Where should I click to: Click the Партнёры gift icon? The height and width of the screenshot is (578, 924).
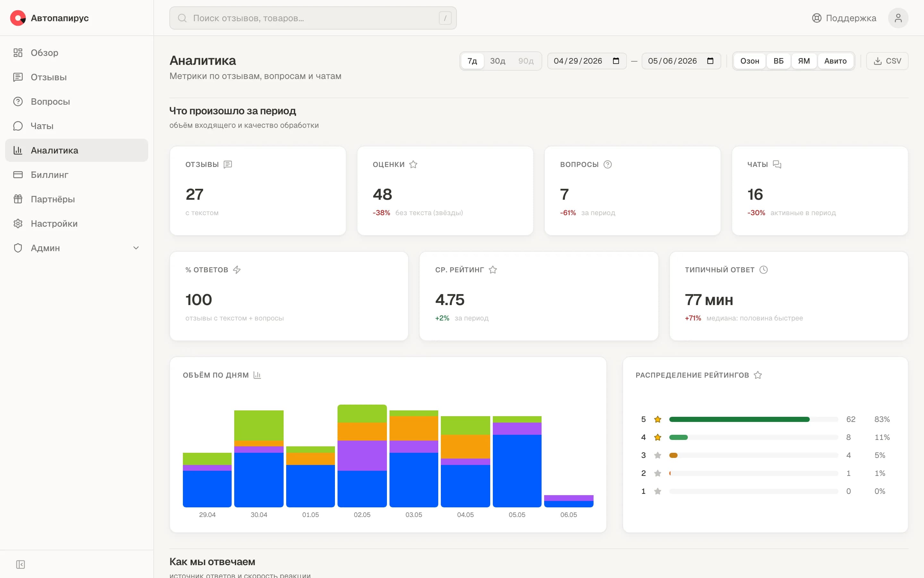[x=18, y=199]
